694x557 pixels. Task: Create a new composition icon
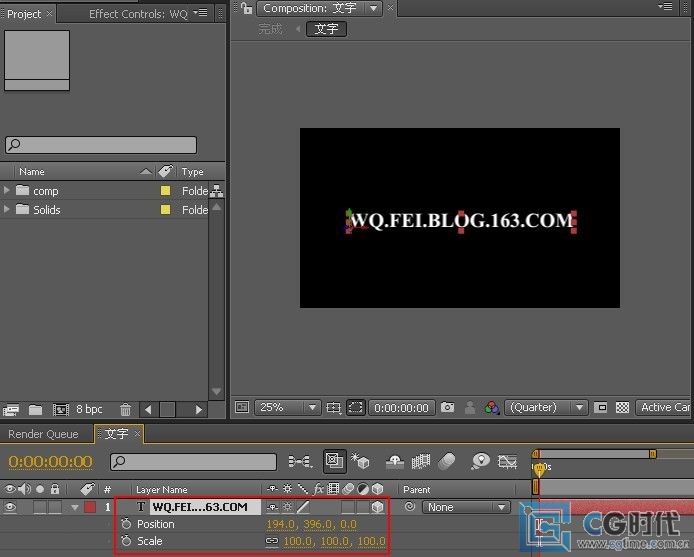pos(61,410)
